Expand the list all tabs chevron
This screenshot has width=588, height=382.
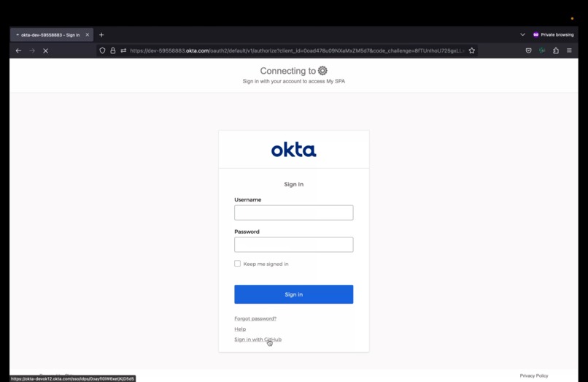click(522, 34)
